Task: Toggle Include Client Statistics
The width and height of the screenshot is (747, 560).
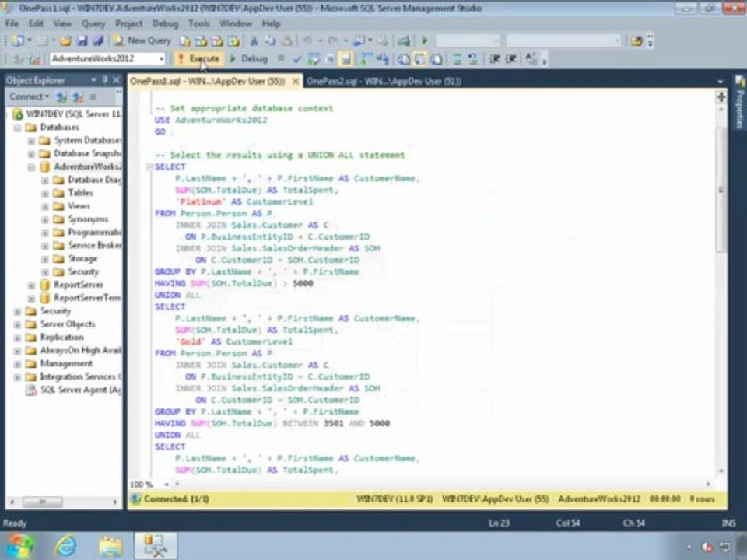Action: coord(382,59)
